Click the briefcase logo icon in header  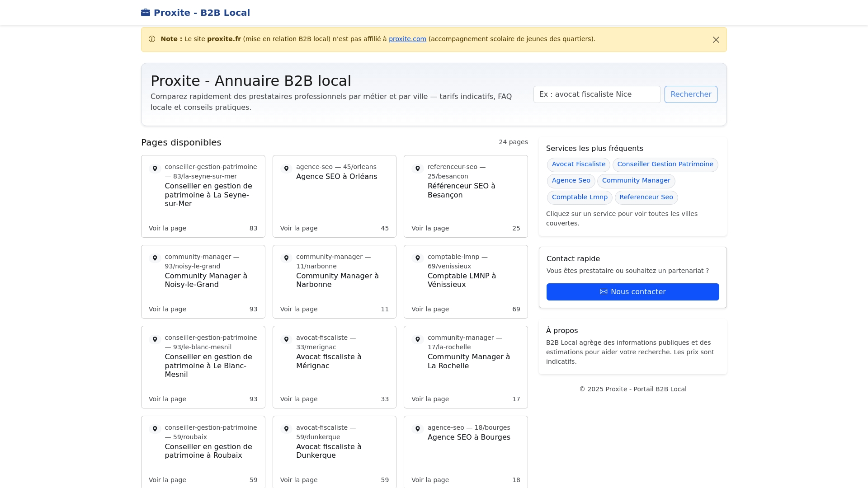tap(145, 13)
